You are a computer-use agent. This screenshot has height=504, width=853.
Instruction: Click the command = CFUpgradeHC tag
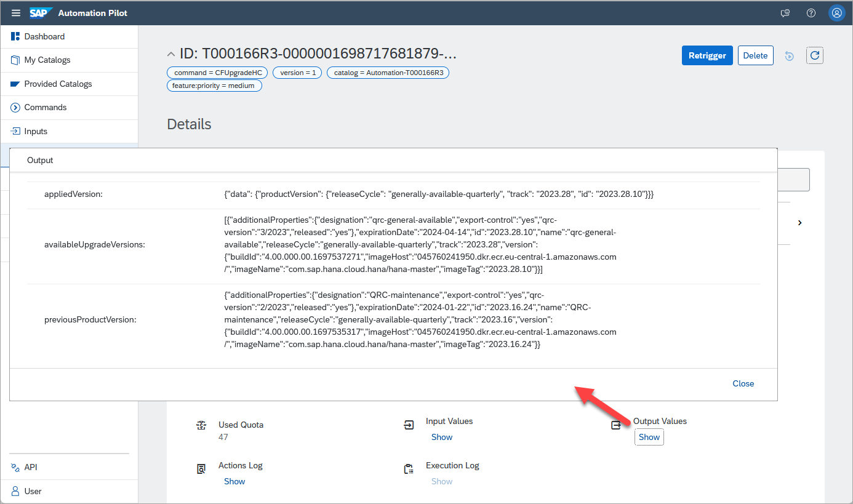click(x=218, y=73)
